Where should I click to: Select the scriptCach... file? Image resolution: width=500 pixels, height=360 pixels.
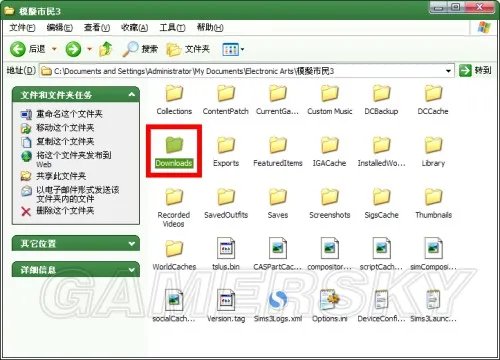click(x=381, y=254)
